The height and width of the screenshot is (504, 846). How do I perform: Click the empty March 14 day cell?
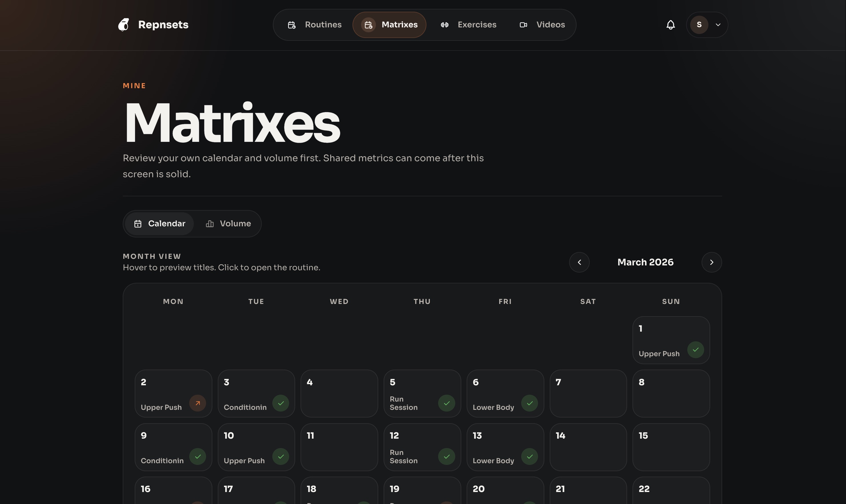tap(588, 447)
